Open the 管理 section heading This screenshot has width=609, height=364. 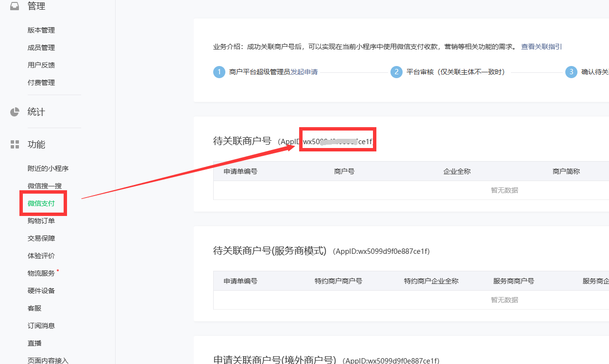point(36,6)
